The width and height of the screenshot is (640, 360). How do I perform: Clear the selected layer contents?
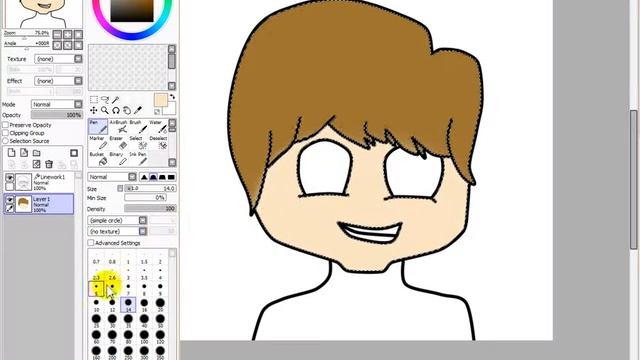[x=37, y=164]
